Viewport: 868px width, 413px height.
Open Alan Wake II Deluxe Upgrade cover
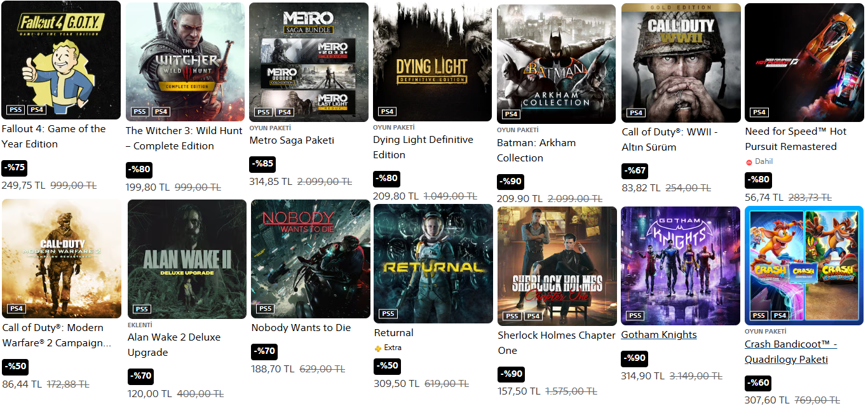pos(187,259)
